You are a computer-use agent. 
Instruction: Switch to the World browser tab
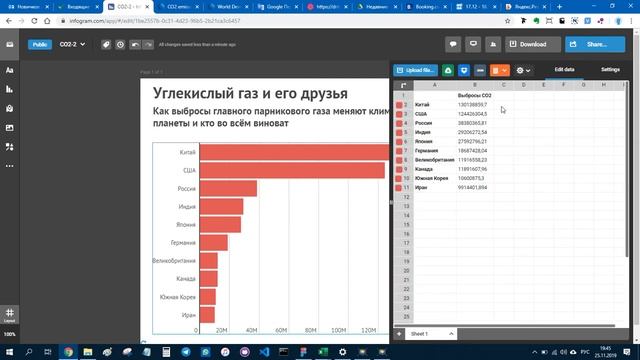pyautogui.click(x=229, y=7)
